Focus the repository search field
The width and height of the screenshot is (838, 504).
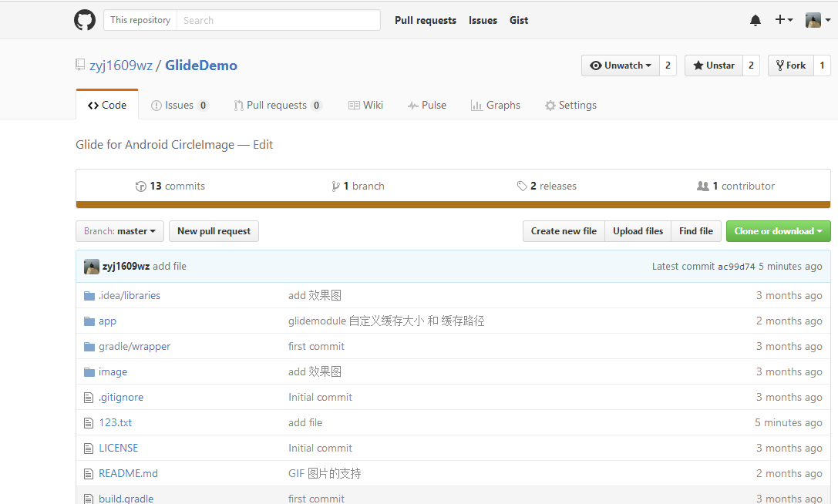click(x=278, y=20)
